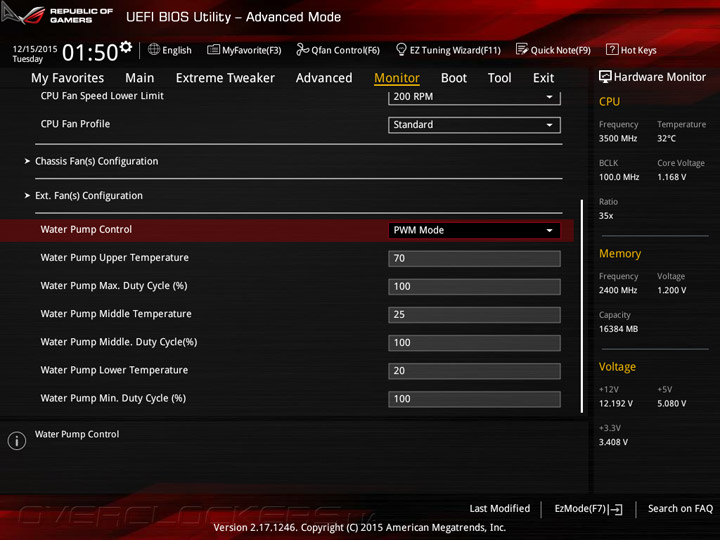720x540 pixels.
Task: Open CPU Fan Speed Lower Limit dropdown
Action: pyautogui.click(x=474, y=97)
